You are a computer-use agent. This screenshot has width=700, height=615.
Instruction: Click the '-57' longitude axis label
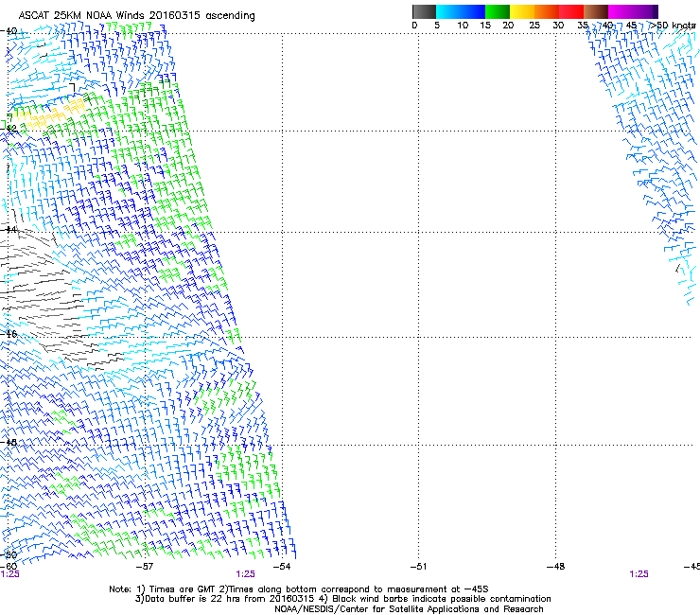[x=145, y=567]
